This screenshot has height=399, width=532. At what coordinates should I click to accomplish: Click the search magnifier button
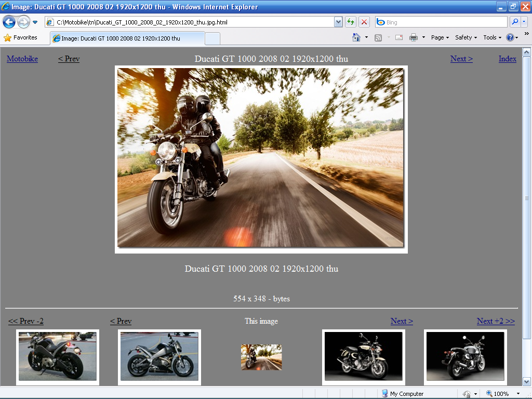coord(515,22)
